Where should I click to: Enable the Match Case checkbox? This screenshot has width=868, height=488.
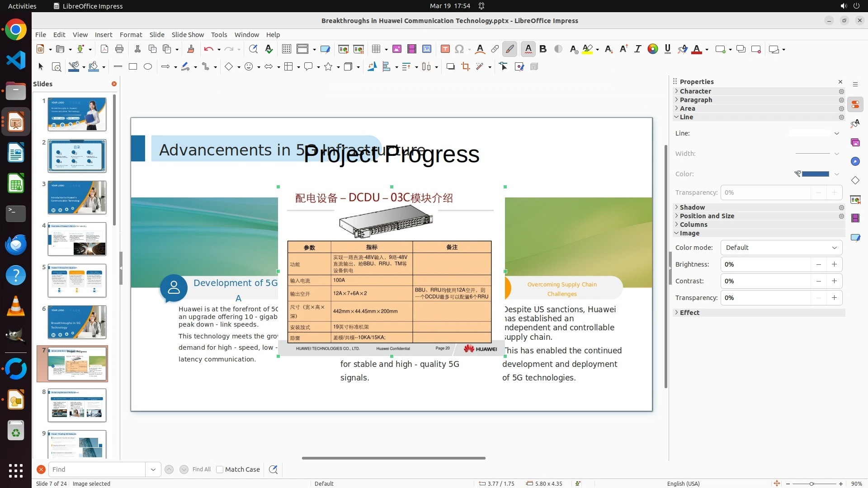point(220,469)
